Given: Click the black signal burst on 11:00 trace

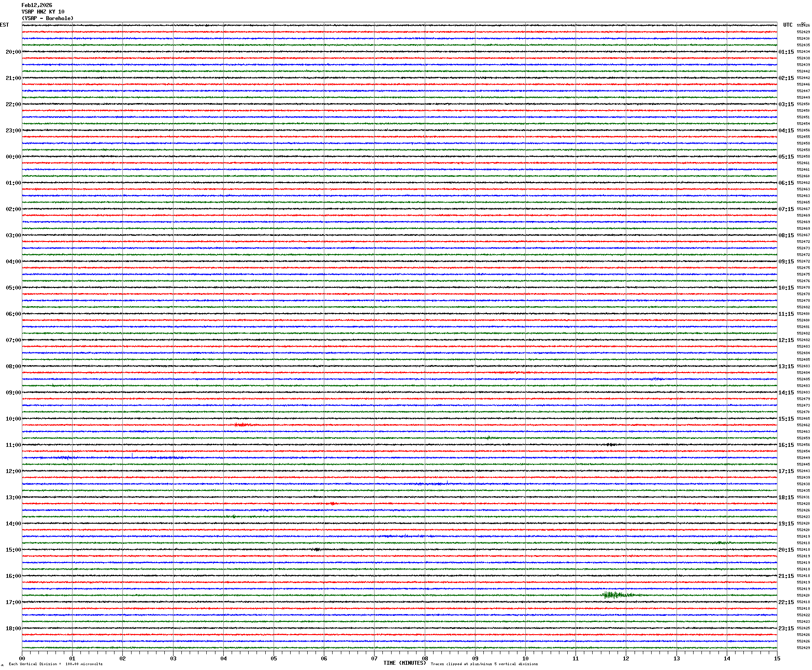Looking at the screenshot, I should coord(611,445).
